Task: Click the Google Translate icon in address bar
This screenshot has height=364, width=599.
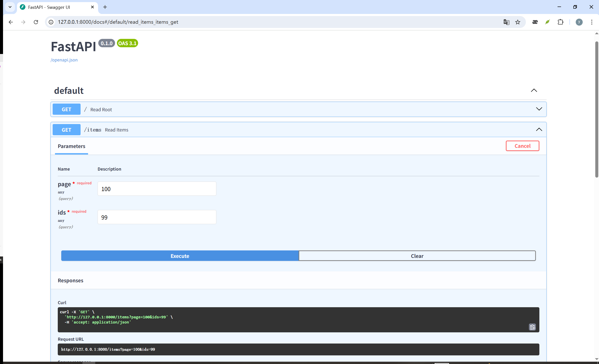Action: click(x=506, y=22)
